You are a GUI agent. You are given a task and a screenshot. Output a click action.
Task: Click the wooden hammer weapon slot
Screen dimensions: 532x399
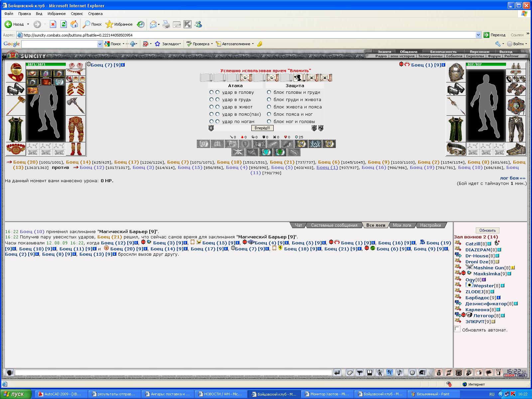point(16,105)
